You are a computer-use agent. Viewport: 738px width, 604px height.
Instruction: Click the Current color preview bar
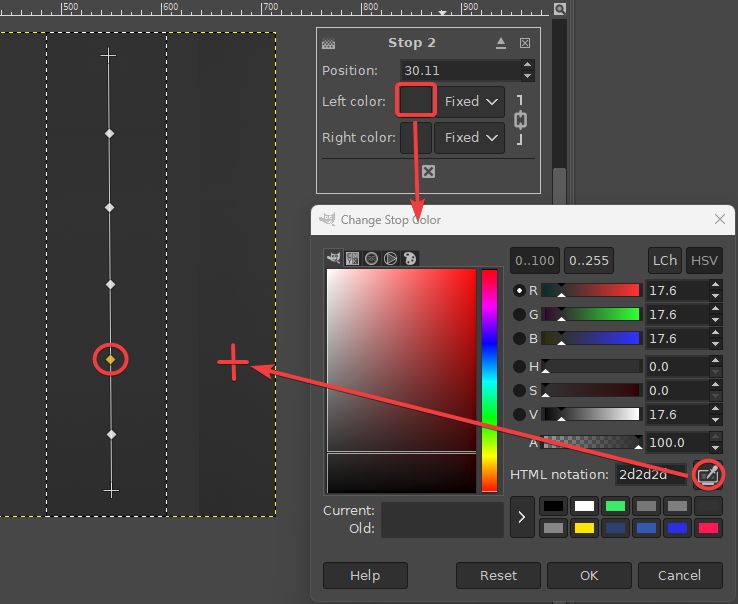pyautogui.click(x=442, y=511)
